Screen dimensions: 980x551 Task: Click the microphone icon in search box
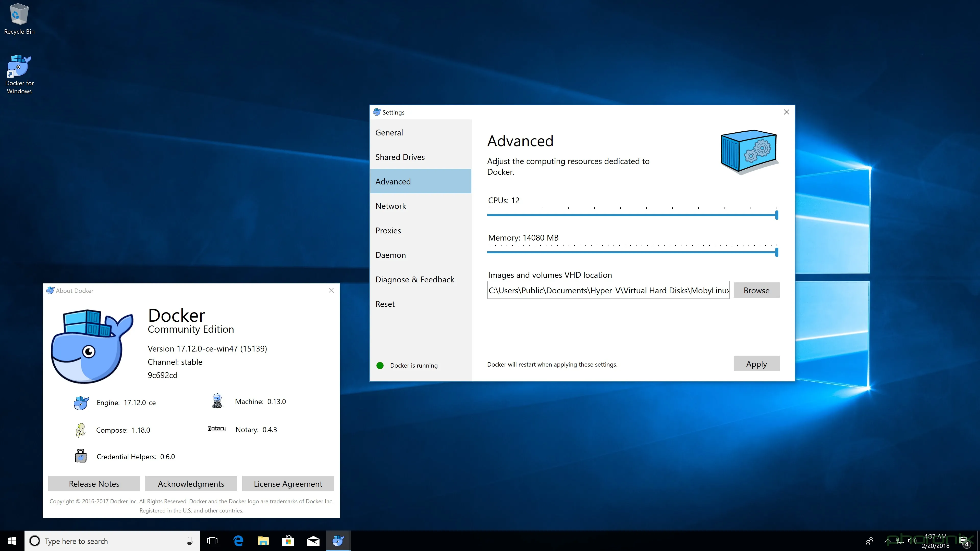[189, 541]
